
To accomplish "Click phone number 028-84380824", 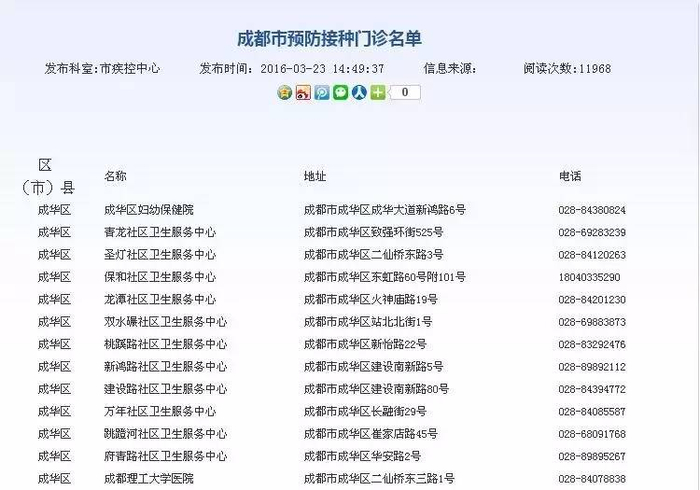I will (592, 210).
